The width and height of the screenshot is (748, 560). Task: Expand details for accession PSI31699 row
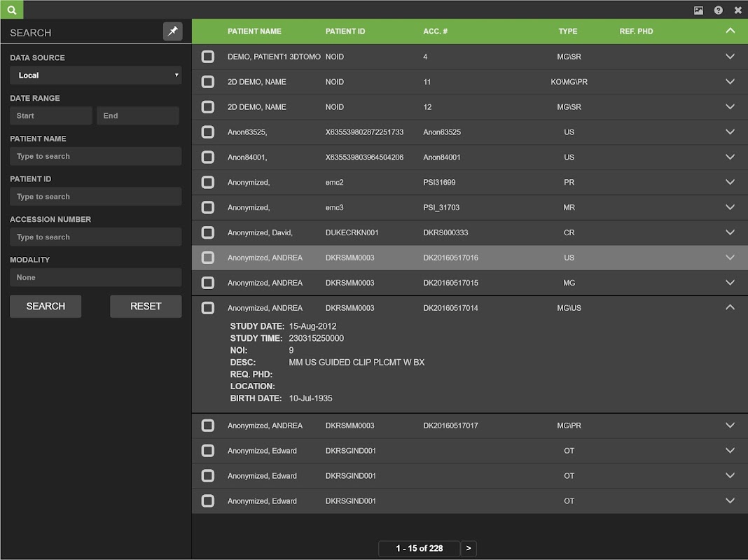(730, 182)
